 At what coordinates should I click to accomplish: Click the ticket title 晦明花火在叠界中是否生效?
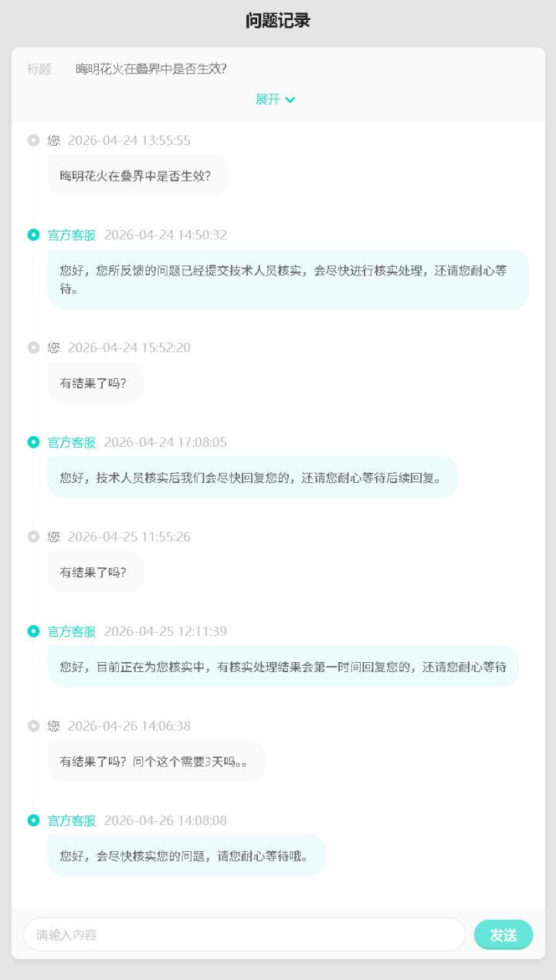(151, 69)
